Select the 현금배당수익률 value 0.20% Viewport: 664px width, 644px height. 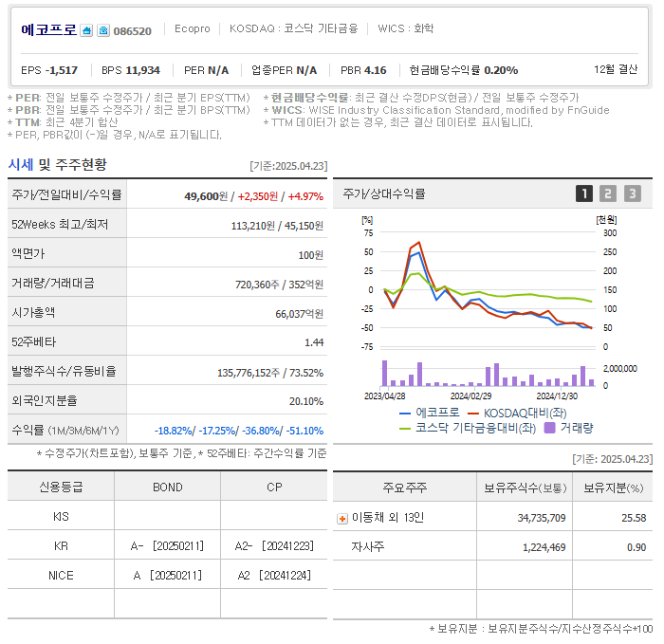click(501, 70)
